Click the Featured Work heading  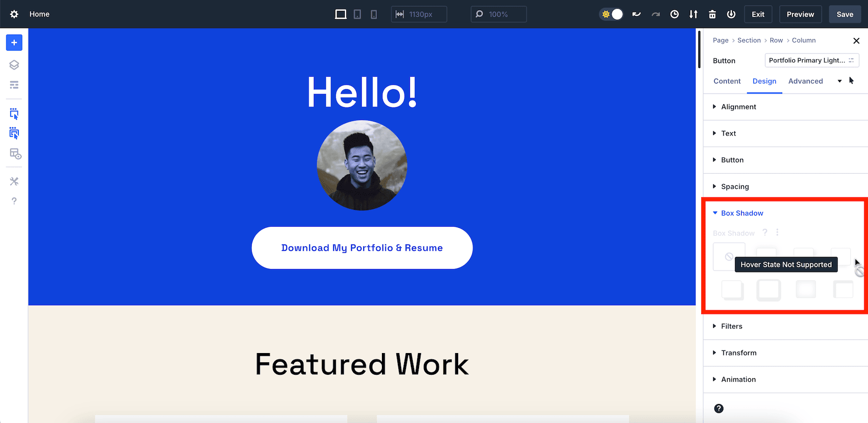362,364
